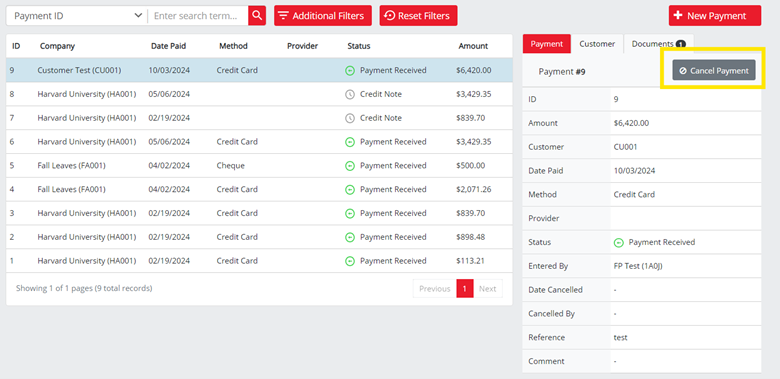Image resolution: width=780 pixels, height=379 pixels.
Task: Sort by Amount column header
Action: pos(473,46)
